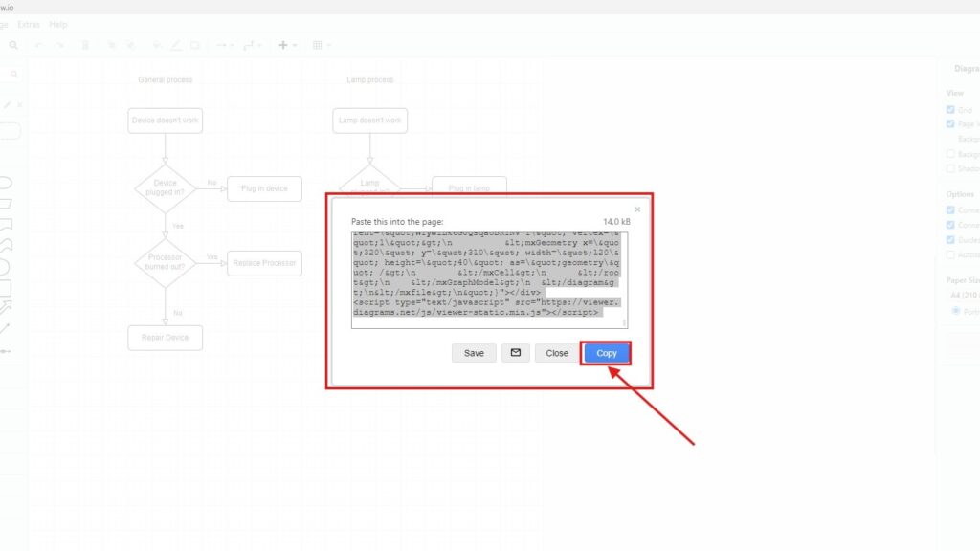Select the Portrait radio button
The width and height of the screenshot is (980, 551).
click(x=956, y=311)
